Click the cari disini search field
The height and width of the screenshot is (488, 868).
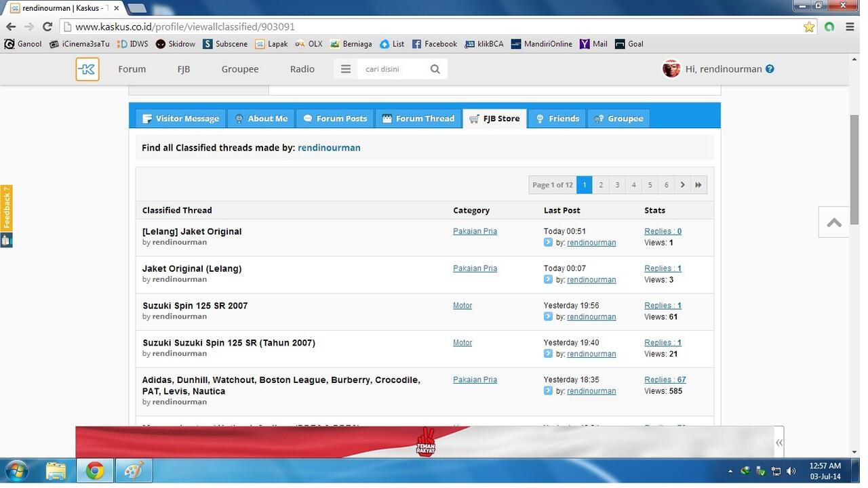(x=393, y=69)
